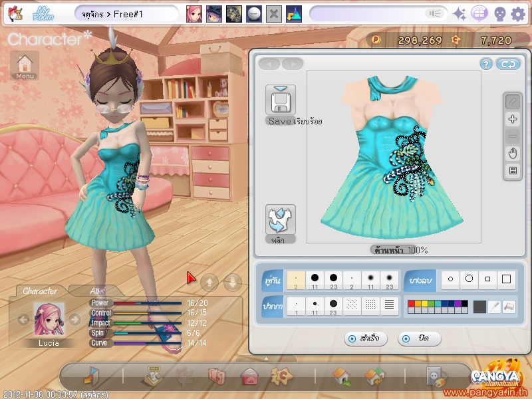Toggle the grid view tool
The image size is (532, 399).
point(513,171)
